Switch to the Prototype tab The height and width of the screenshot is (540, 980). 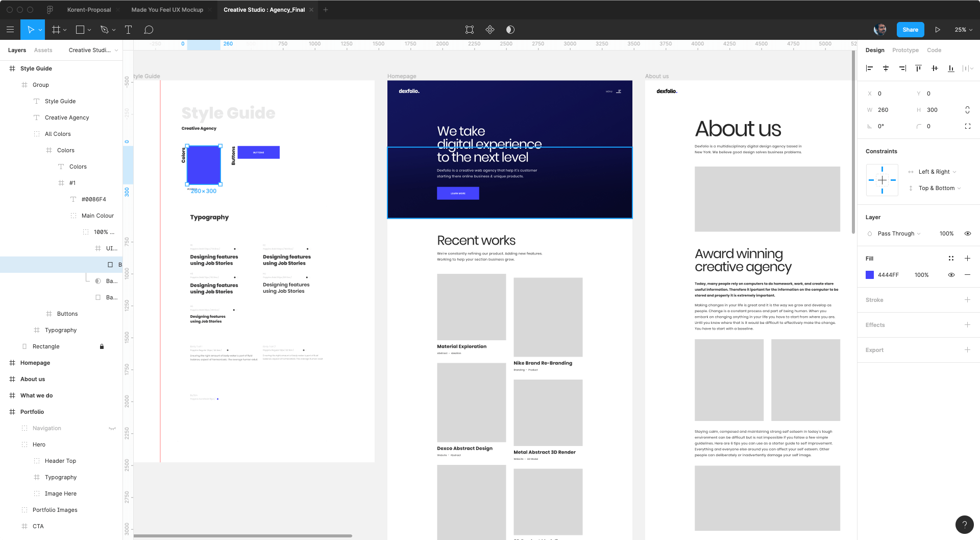click(905, 50)
